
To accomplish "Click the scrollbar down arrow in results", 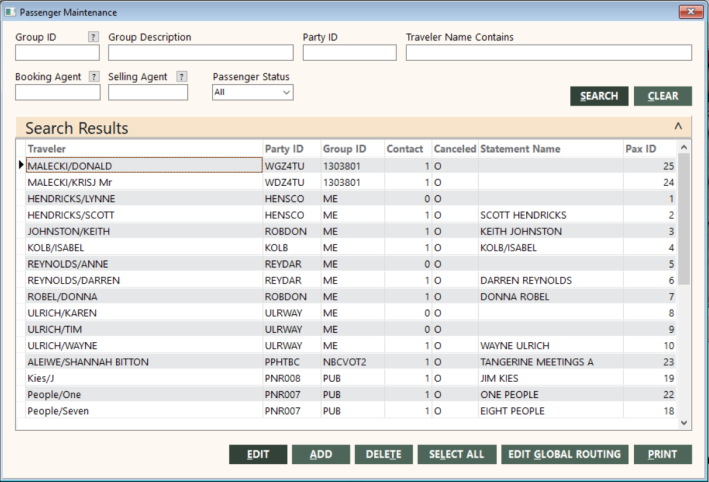I will [684, 423].
